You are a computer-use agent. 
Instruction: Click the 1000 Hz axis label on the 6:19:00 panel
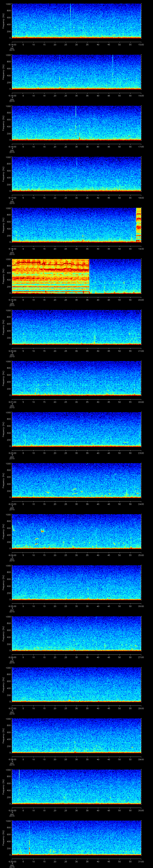coord(8,259)
